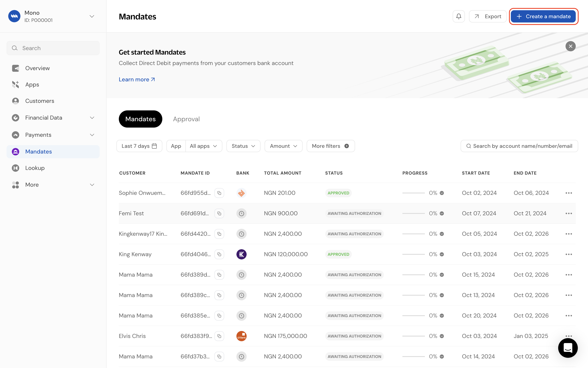Focus the sidebar Search field
The height and width of the screenshot is (368, 588).
(53, 48)
